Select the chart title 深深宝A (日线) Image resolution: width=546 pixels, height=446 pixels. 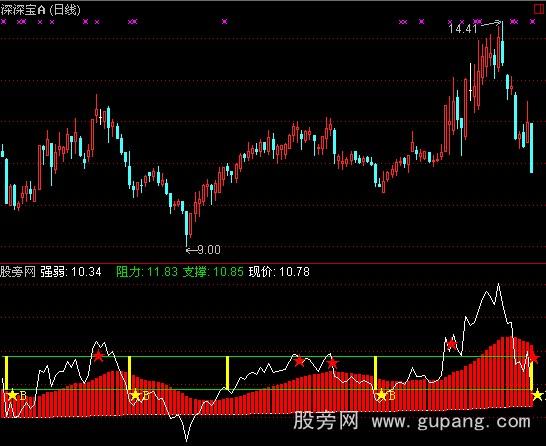tap(40, 10)
